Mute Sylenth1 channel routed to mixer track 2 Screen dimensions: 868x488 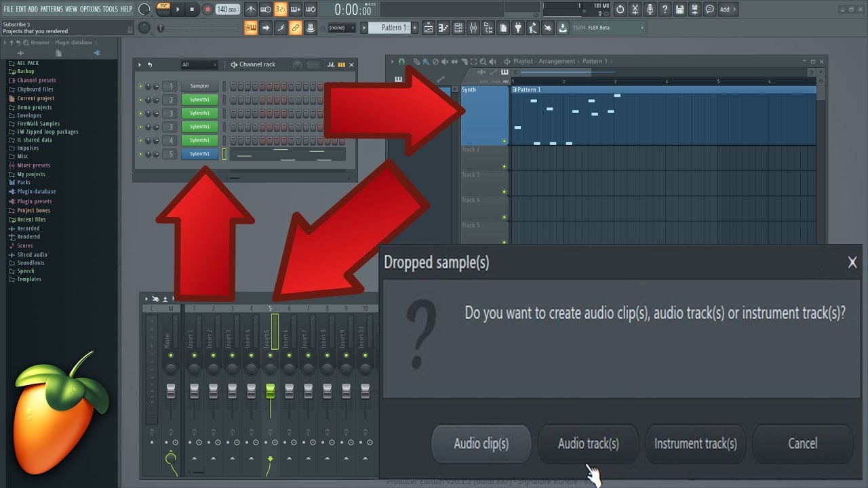[x=140, y=100]
